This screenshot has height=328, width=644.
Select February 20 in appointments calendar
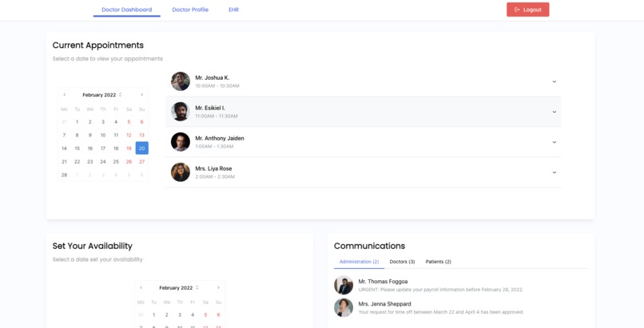pos(141,148)
